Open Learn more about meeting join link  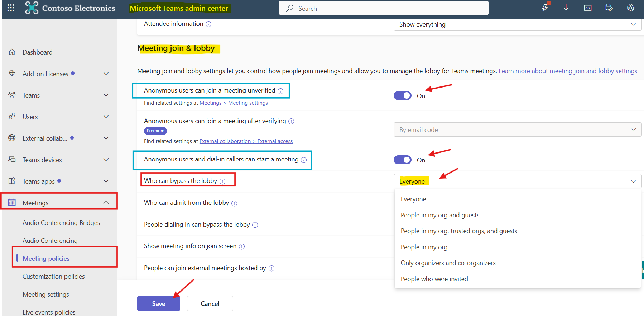coord(568,71)
